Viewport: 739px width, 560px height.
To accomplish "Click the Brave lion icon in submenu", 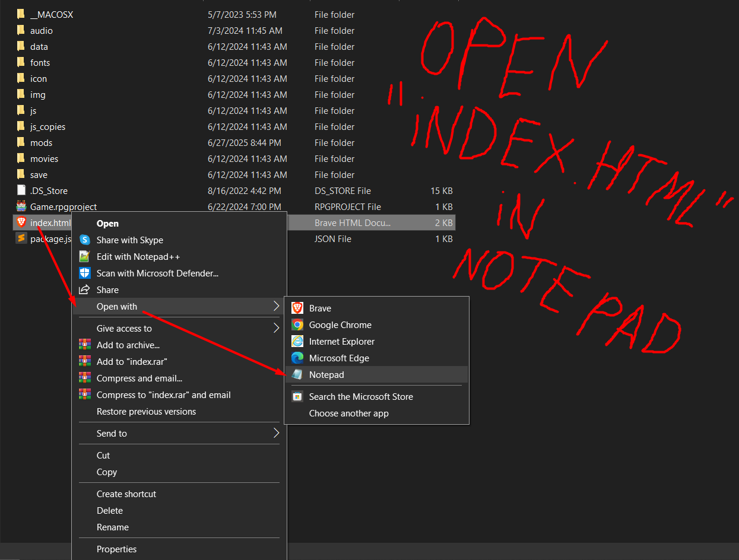I will click(x=297, y=308).
